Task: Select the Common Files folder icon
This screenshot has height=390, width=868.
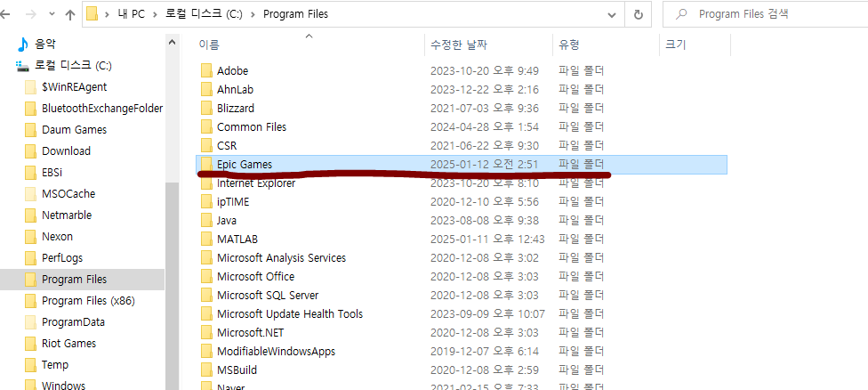Action: [206, 126]
